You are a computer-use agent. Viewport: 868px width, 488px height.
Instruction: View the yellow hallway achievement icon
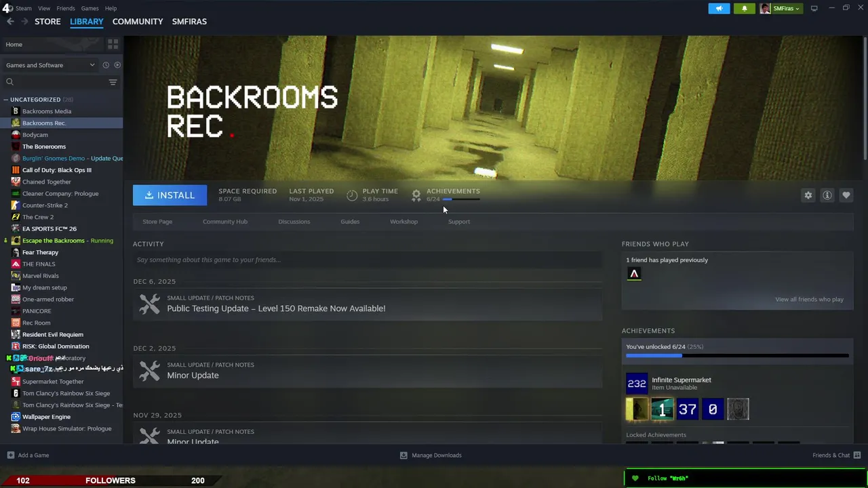click(x=637, y=409)
